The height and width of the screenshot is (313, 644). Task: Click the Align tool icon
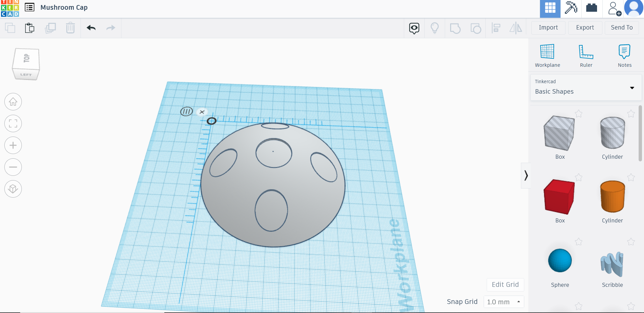pos(496,28)
